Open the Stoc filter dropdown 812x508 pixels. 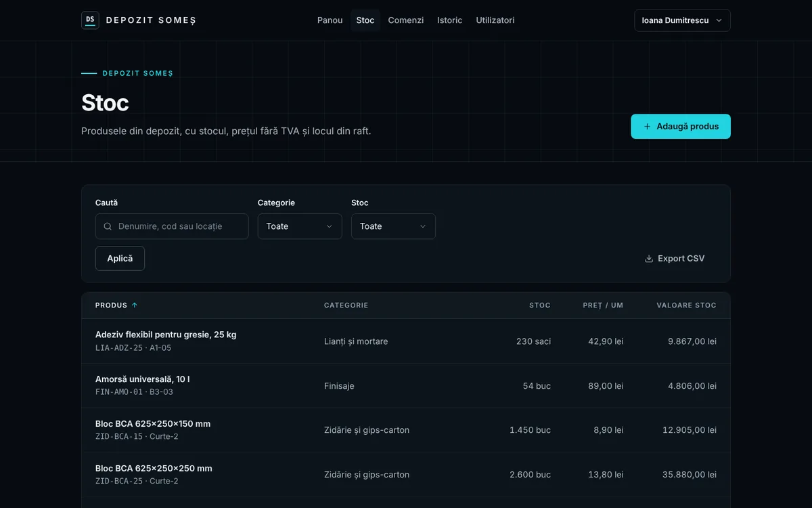pos(393,226)
